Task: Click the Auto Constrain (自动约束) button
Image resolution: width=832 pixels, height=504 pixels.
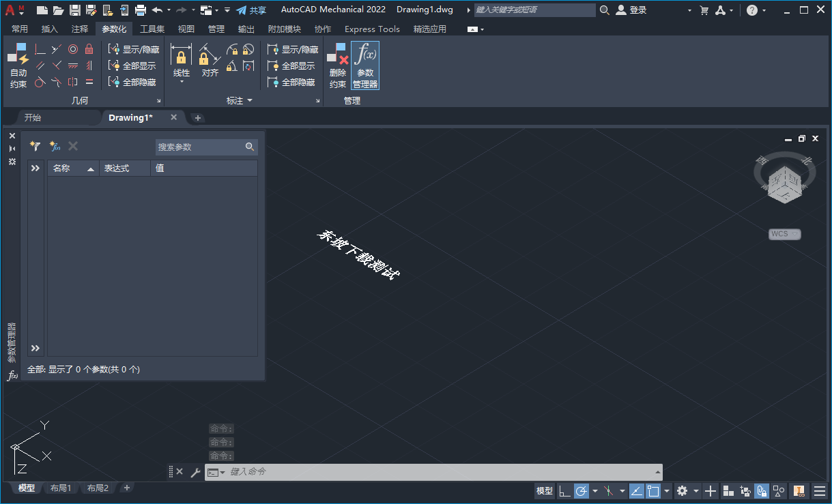Action: click(18, 65)
